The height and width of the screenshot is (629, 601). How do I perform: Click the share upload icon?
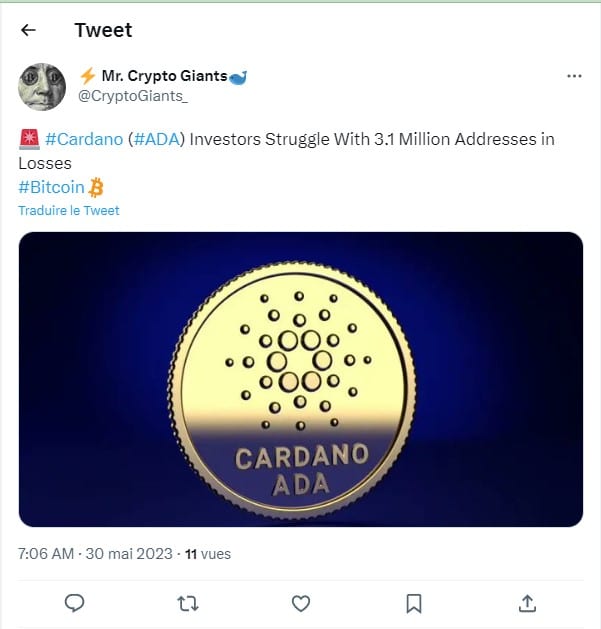point(528,603)
